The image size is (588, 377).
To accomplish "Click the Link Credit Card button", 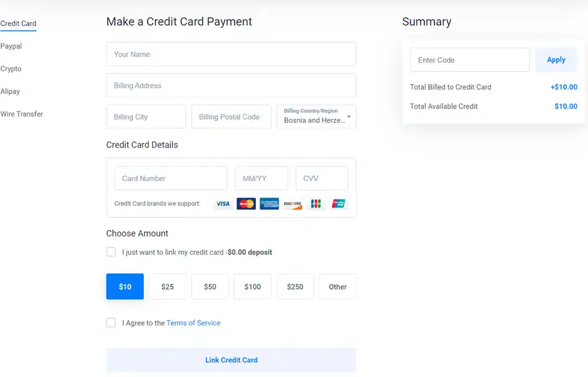I will (231, 360).
